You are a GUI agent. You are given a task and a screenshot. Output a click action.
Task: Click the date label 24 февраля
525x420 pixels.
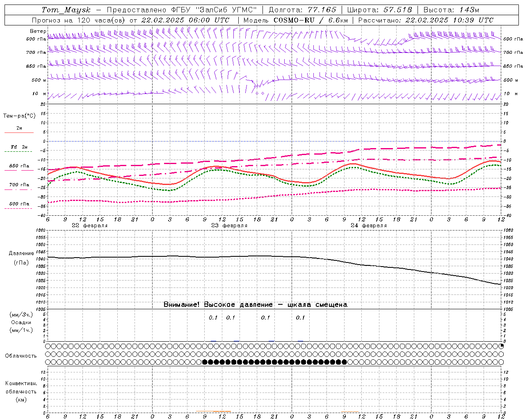click(x=369, y=226)
